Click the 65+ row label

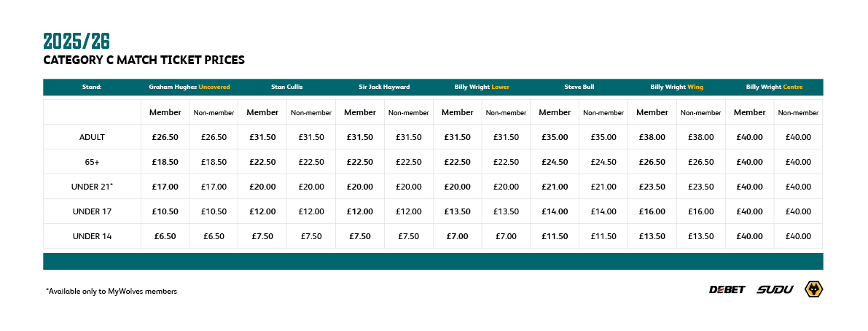[92, 162]
